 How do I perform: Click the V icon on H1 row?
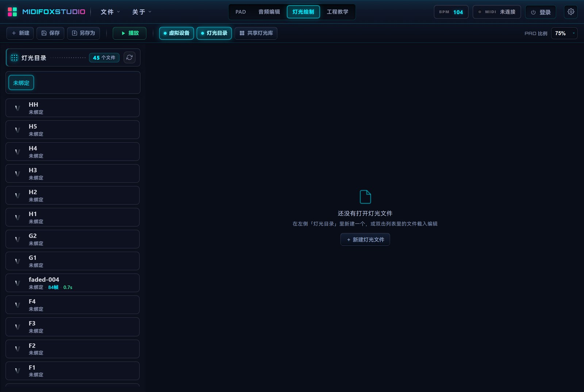[17, 217]
